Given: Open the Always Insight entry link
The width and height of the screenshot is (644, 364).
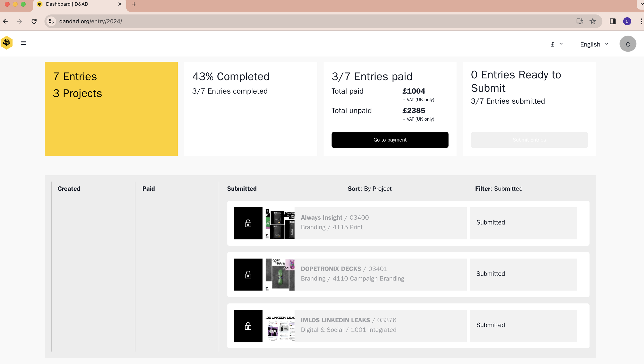Looking at the screenshot, I should tap(321, 218).
